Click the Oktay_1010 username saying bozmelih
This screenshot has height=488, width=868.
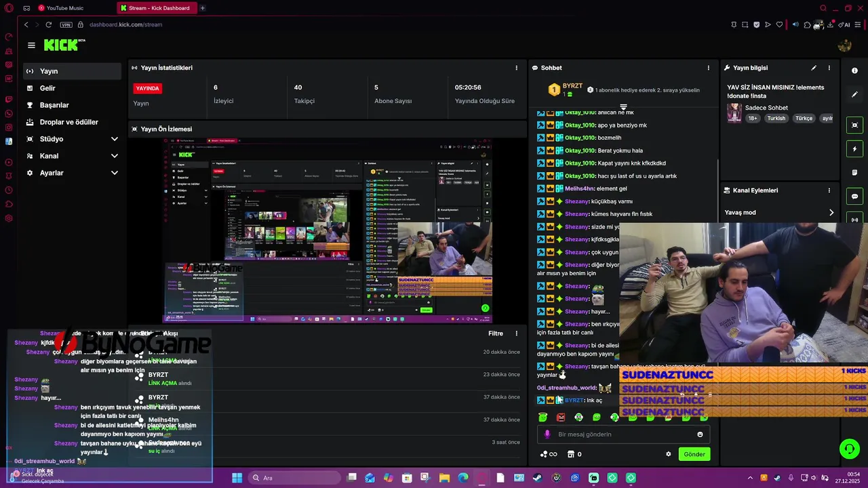pyautogui.click(x=580, y=138)
